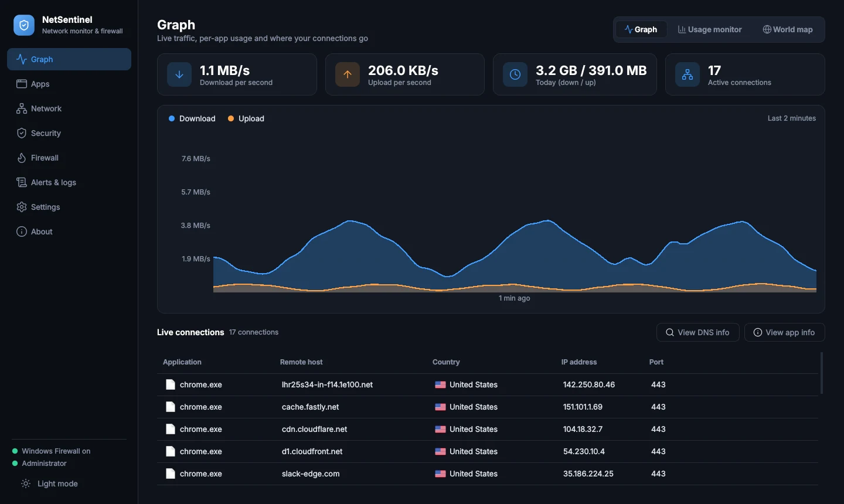Switch to the World map tab
Viewport: 844px width, 504px height.
tap(788, 29)
